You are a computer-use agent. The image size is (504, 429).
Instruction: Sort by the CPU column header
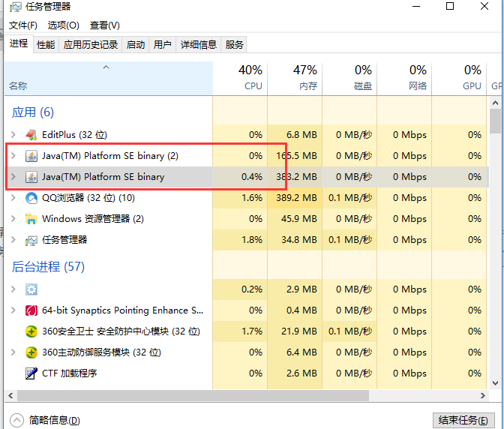point(240,79)
